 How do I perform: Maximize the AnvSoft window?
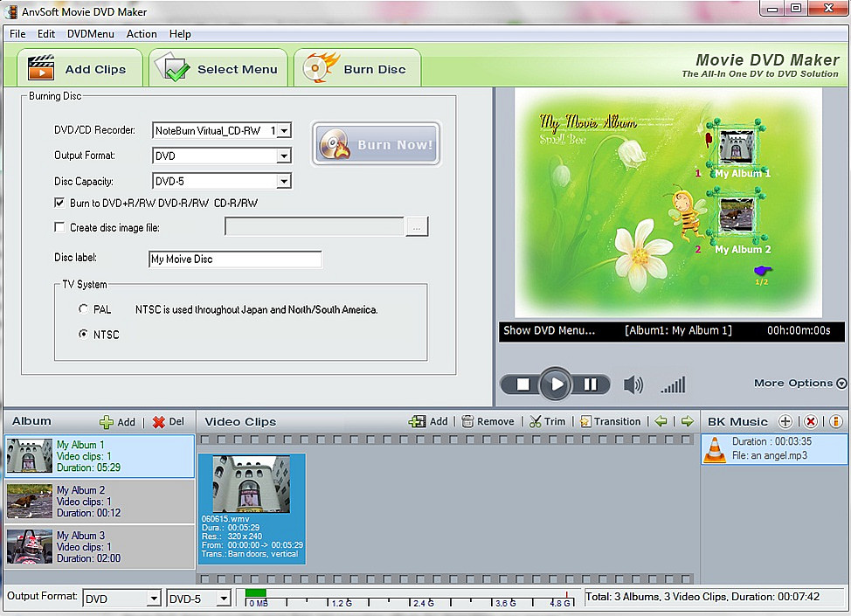[796, 8]
